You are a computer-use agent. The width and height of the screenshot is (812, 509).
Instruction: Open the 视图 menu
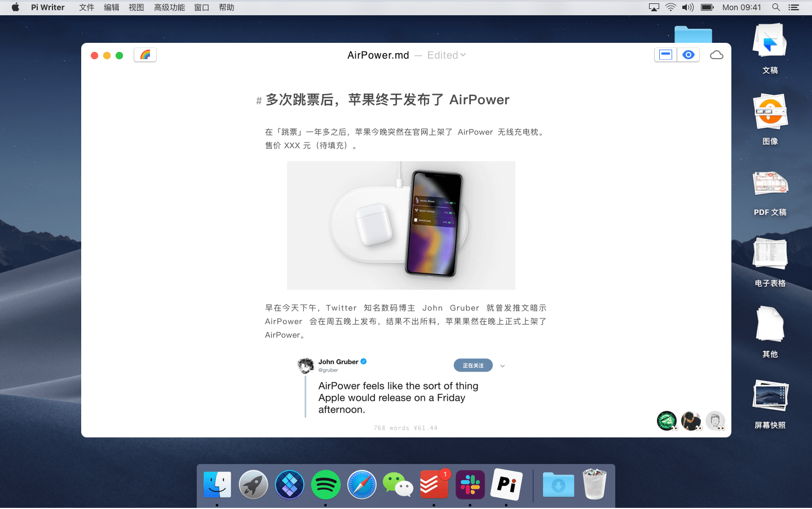tap(136, 7)
